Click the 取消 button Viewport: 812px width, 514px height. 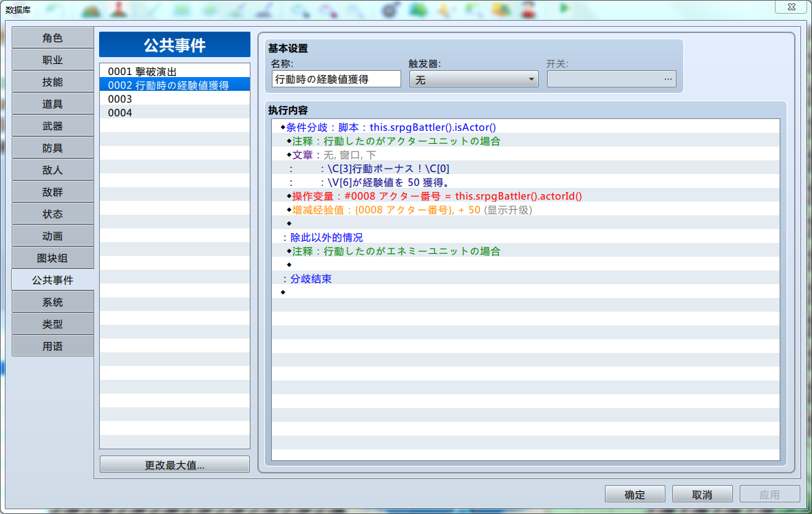click(702, 494)
